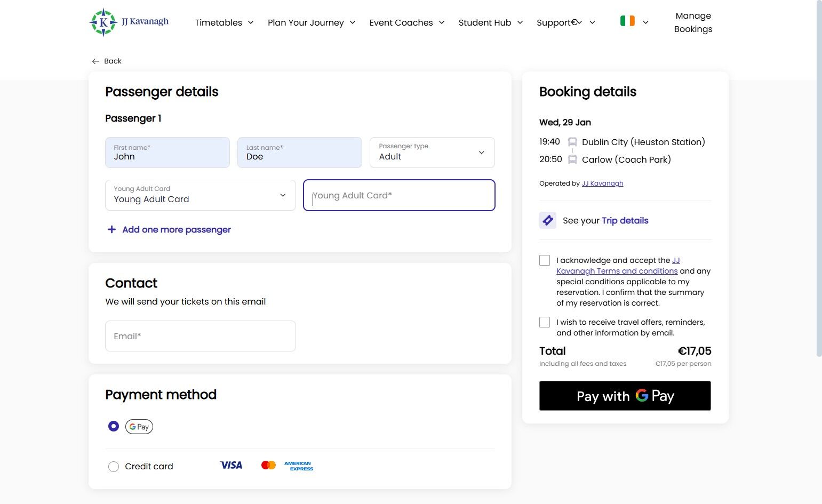Select the Credit card radio button

point(114,467)
